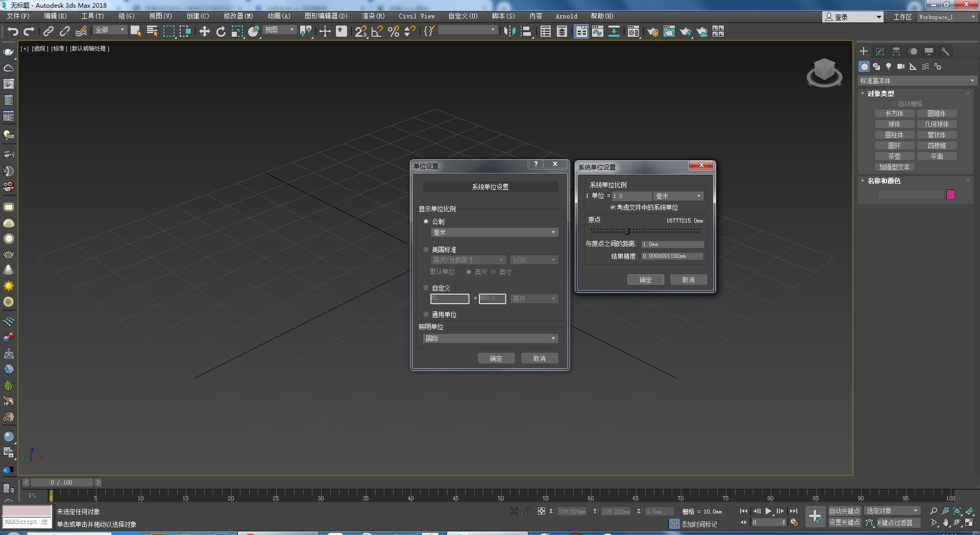Viewport: 980px width, 535px height.
Task: Click the Maximize Viewport toggle icon
Action: 969,523
